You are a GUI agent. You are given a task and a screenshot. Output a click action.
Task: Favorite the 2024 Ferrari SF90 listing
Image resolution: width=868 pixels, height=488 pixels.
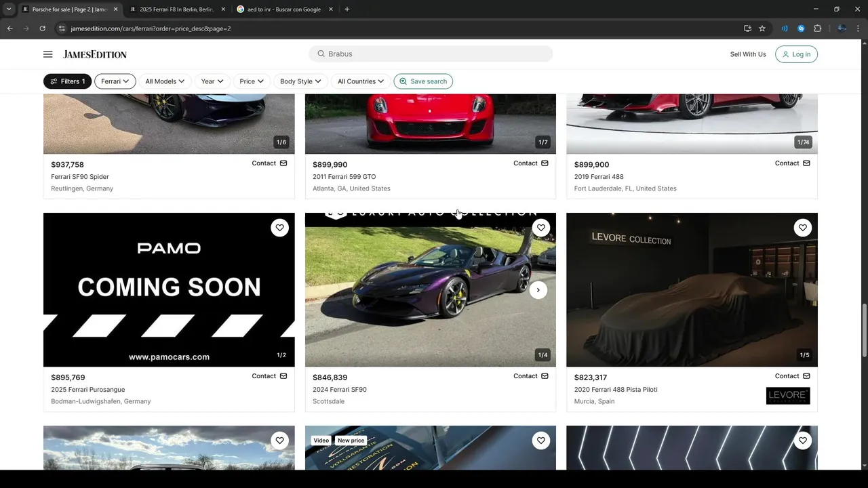pyautogui.click(x=541, y=228)
